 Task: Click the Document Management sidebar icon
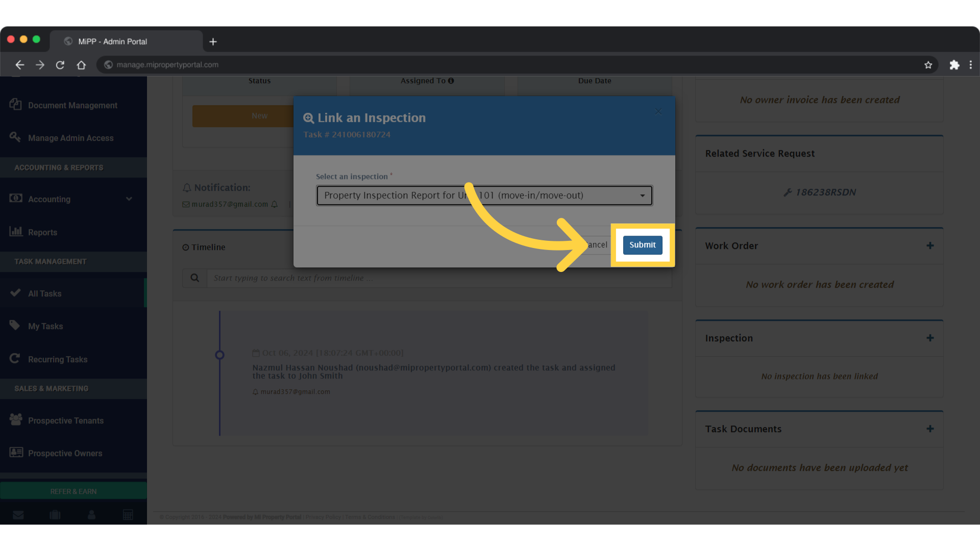click(15, 104)
